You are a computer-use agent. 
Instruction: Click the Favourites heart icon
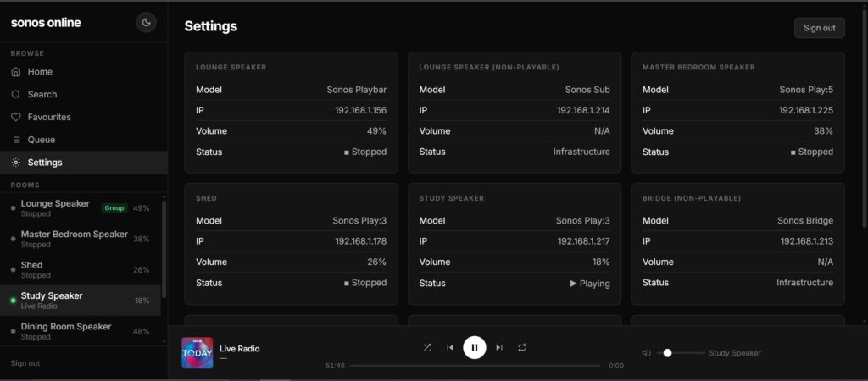click(x=16, y=117)
